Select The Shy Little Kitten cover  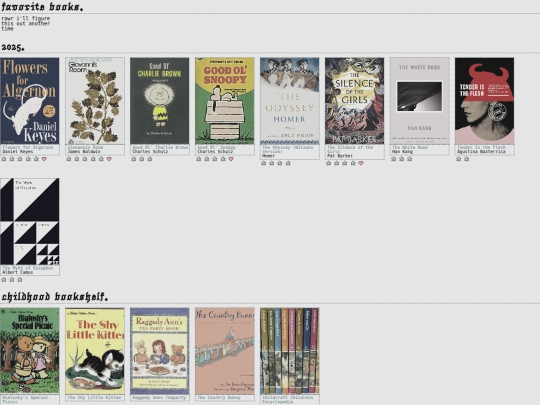click(95, 351)
